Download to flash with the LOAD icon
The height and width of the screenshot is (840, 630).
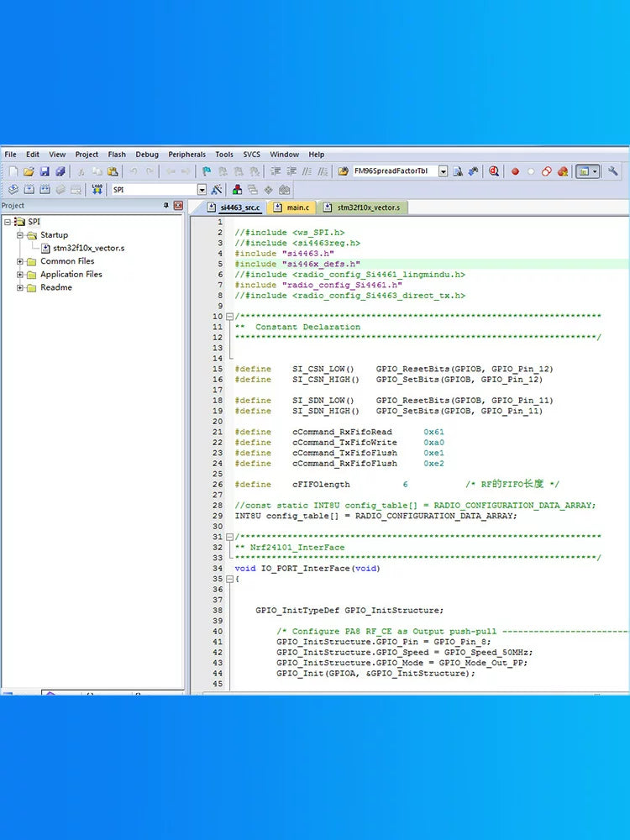pyautogui.click(x=97, y=190)
